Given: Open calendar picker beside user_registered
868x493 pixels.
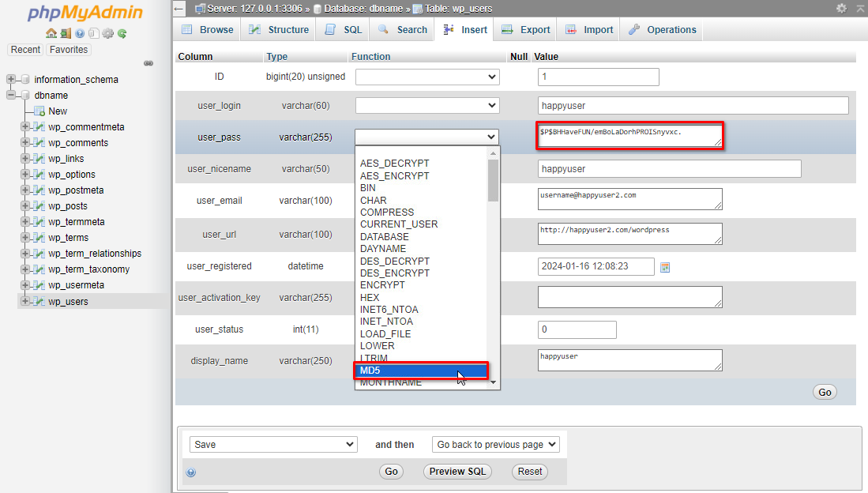Looking at the screenshot, I should tap(665, 268).
